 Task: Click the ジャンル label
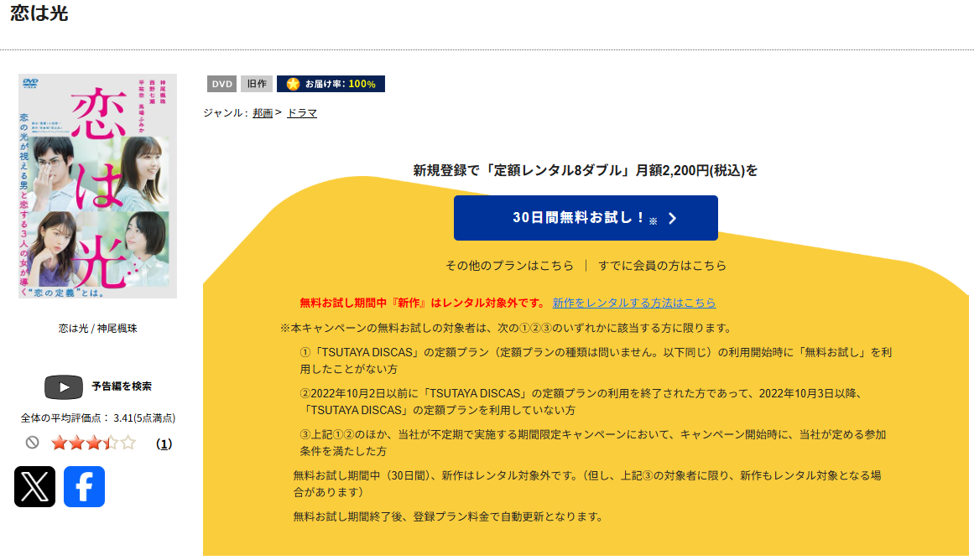coord(226,113)
